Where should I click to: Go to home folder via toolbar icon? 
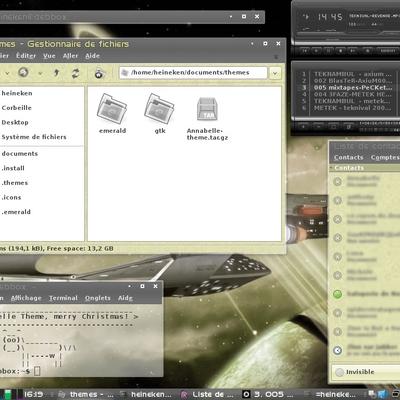coord(99,73)
